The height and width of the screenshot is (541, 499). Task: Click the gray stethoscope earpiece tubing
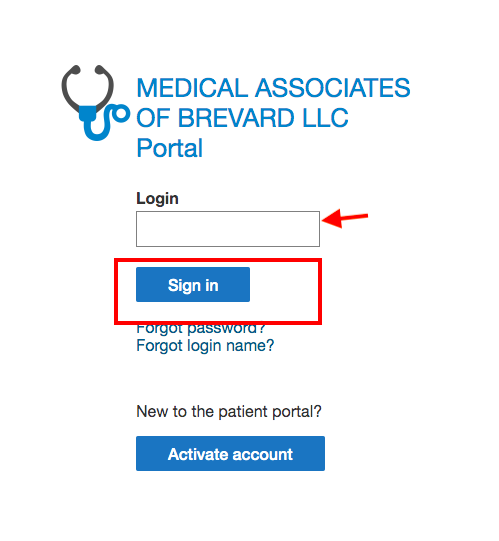coord(88,88)
